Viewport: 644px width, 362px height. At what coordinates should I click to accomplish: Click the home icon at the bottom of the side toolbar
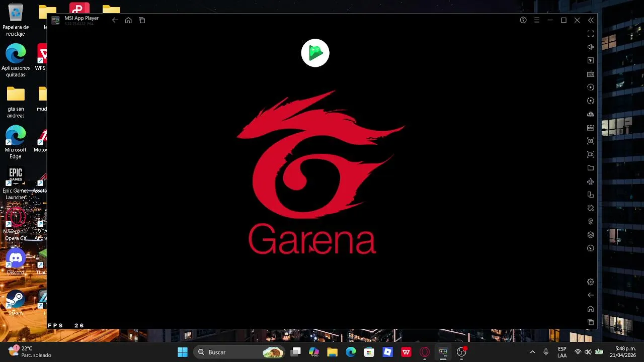click(591, 309)
